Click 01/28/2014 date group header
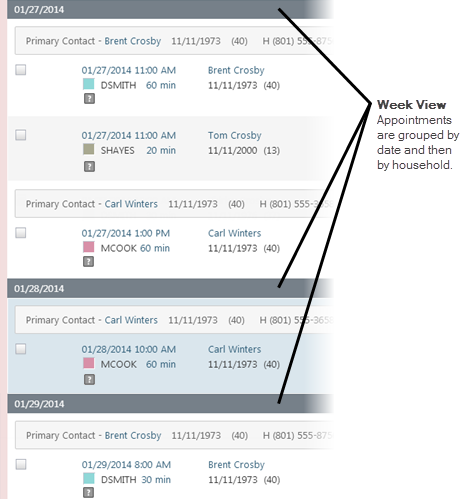462x499 pixels. pos(170,288)
